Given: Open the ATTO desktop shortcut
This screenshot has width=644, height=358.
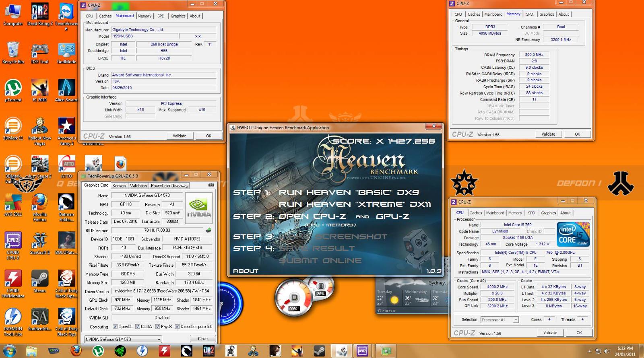Looking at the screenshot, I should point(66,167).
